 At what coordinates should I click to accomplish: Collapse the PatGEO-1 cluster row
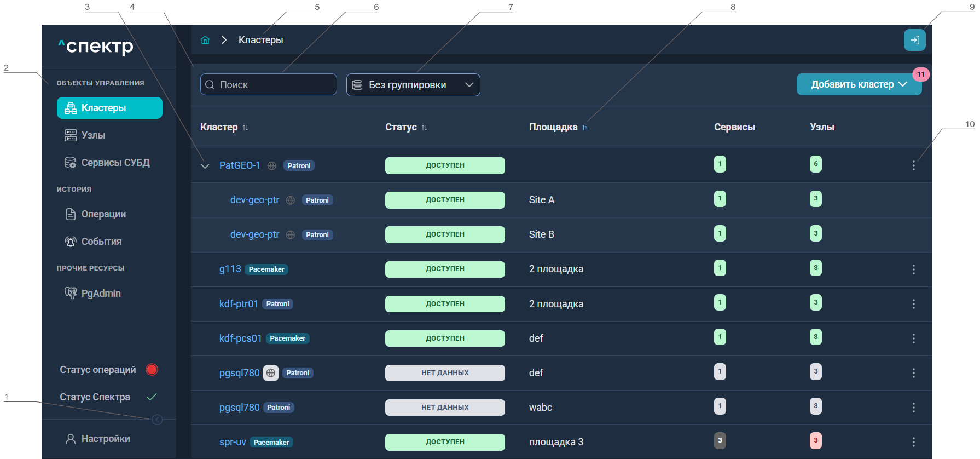pos(205,166)
